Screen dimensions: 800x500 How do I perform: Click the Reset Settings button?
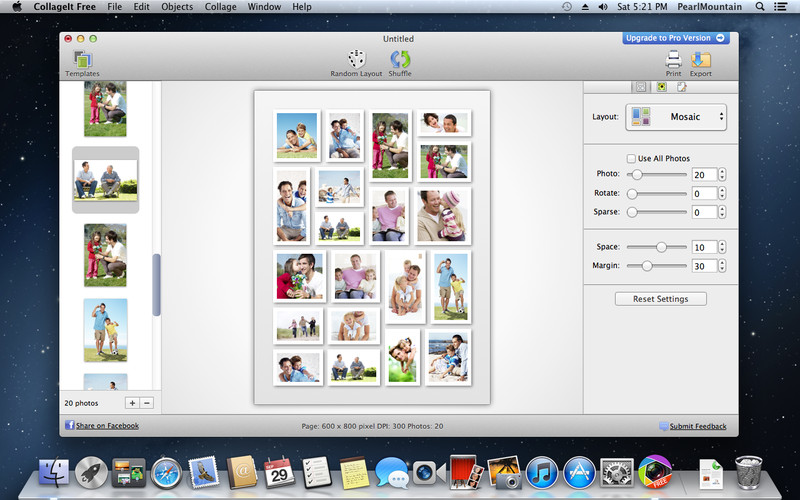click(x=661, y=299)
